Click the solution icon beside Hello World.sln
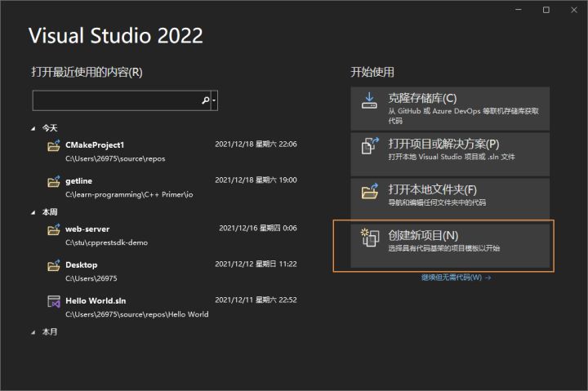 pyautogui.click(x=54, y=301)
